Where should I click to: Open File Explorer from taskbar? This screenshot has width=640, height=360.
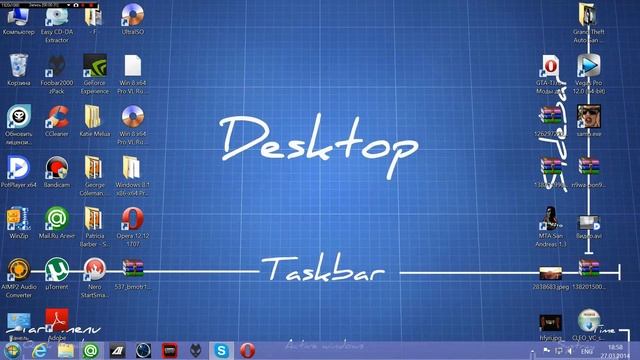point(65,351)
